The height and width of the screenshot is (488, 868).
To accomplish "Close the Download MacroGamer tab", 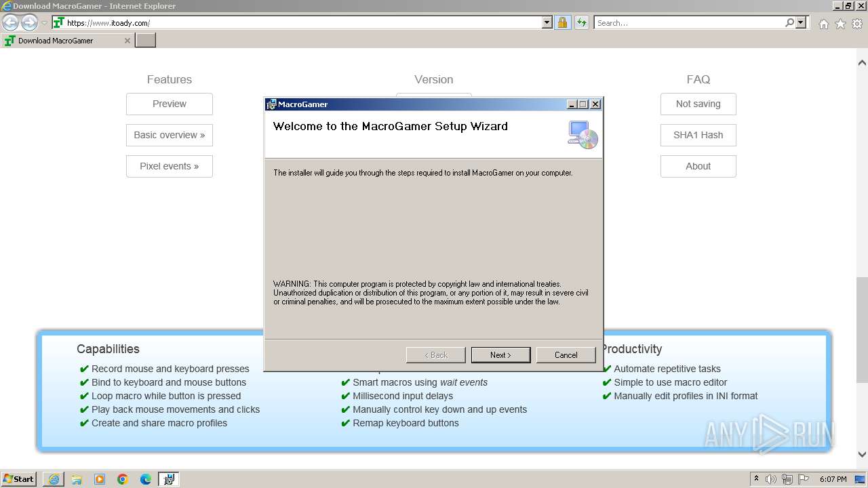I will [x=127, y=41].
